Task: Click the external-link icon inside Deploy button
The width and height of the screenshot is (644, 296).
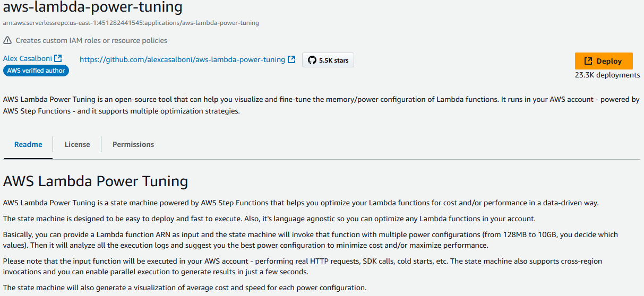Action: pyautogui.click(x=588, y=61)
